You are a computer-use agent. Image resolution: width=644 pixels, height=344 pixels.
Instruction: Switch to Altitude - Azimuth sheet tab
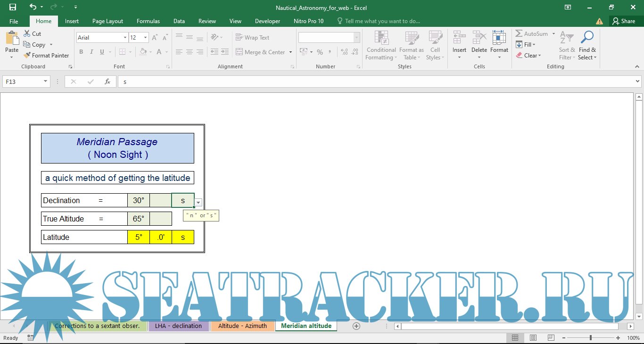(x=242, y=326)
